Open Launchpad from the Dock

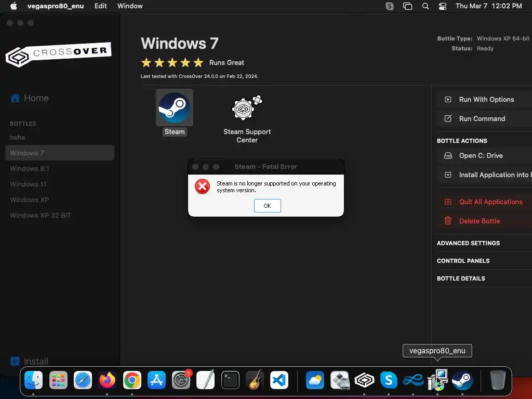tap(58, 380)
